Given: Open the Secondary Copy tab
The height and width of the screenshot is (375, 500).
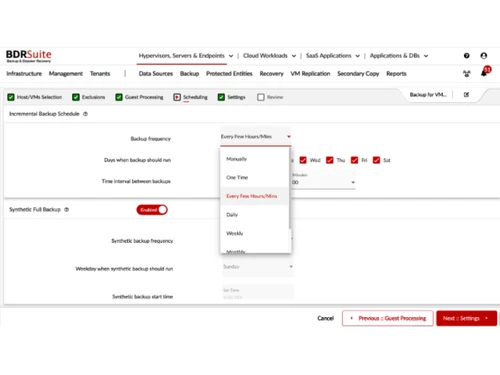Looking at the screenshot, I should [x=358, y=74].
